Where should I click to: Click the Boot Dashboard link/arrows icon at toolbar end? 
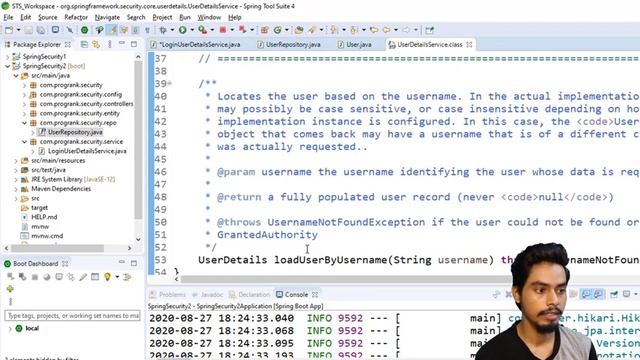127,277
